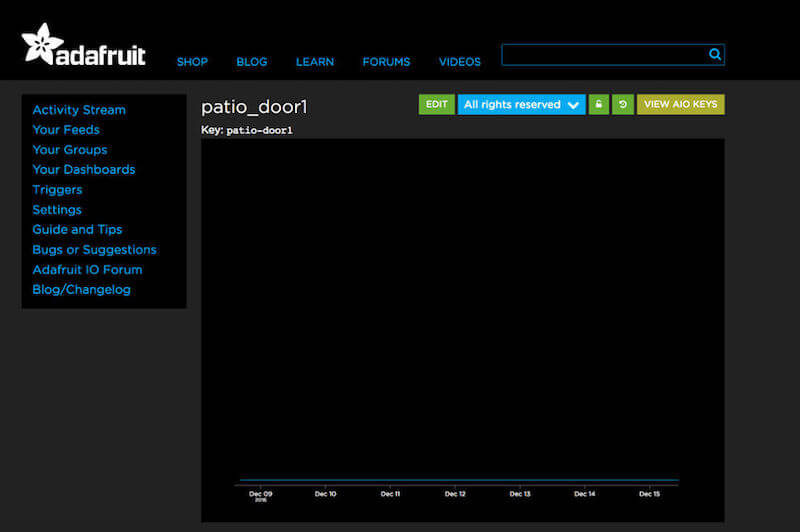This screenshot has height=532, width=800.
Task: Click the Dec 15 chart axis label
Action: pyautogui.click(x=649, y=494)
